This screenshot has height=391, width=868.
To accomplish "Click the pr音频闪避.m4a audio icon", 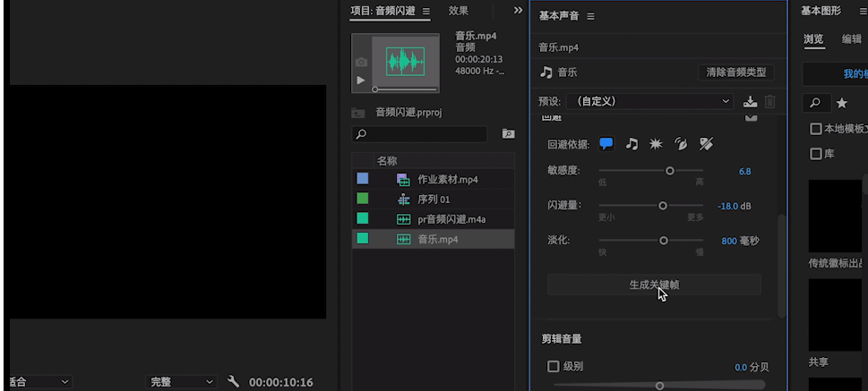I will click(404, 219).
